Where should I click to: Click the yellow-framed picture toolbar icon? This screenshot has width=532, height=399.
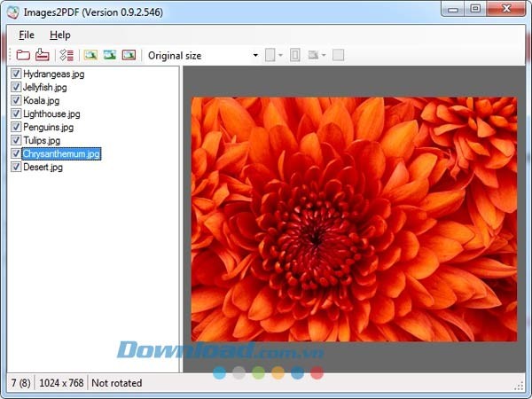[x=90, y=55]
